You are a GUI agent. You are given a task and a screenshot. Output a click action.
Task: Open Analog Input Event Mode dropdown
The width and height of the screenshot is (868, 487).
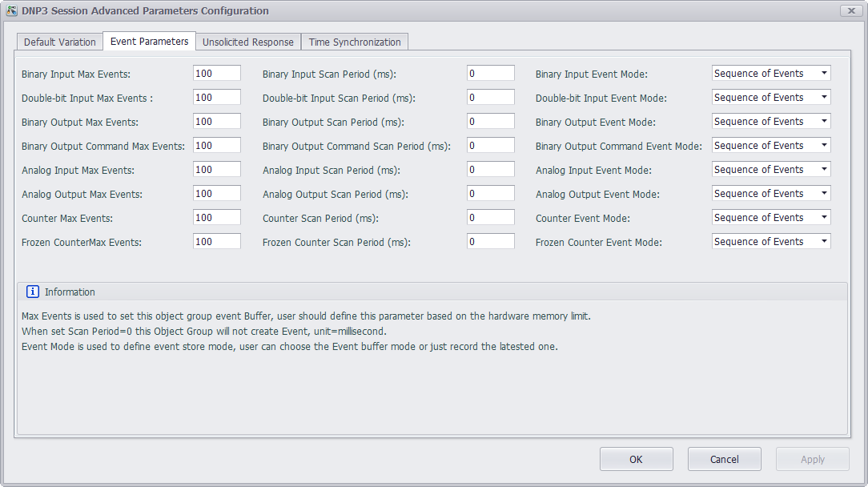click(771, 170)
